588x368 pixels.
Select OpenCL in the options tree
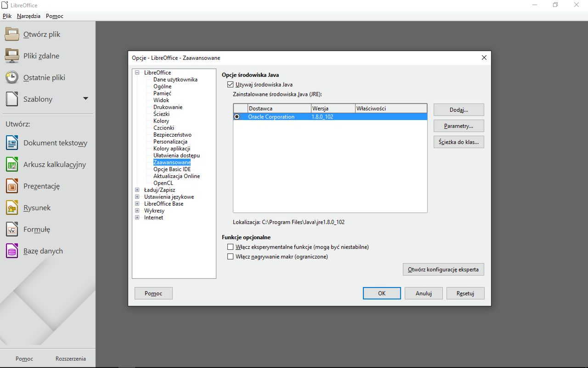(163, 183)
